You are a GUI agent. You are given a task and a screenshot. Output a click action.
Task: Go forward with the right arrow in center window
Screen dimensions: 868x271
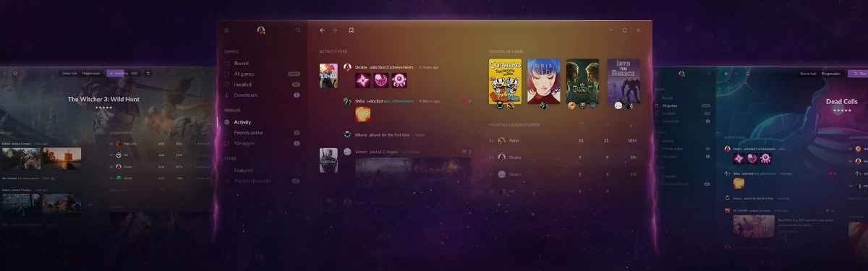pos(335,30)
